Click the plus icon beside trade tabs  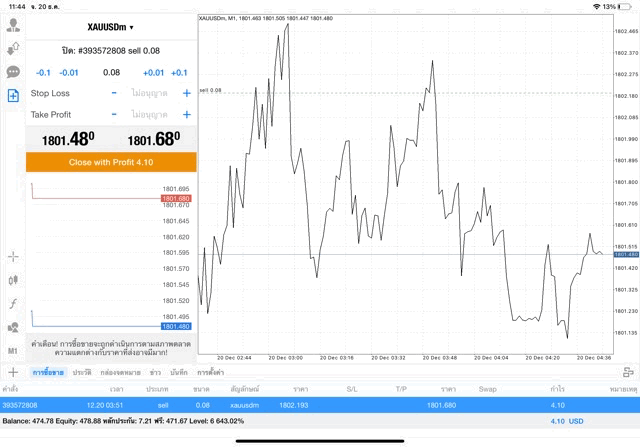pos(13,372)
